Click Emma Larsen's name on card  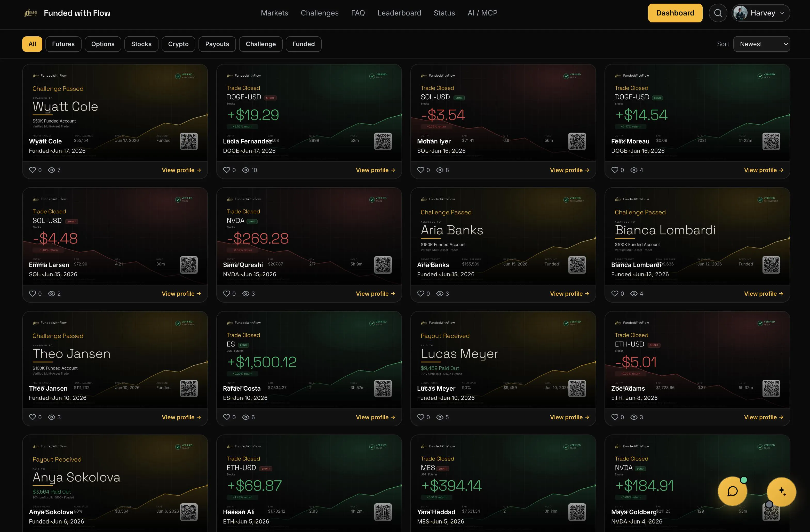pyautogui.click(x=49, y=265)
